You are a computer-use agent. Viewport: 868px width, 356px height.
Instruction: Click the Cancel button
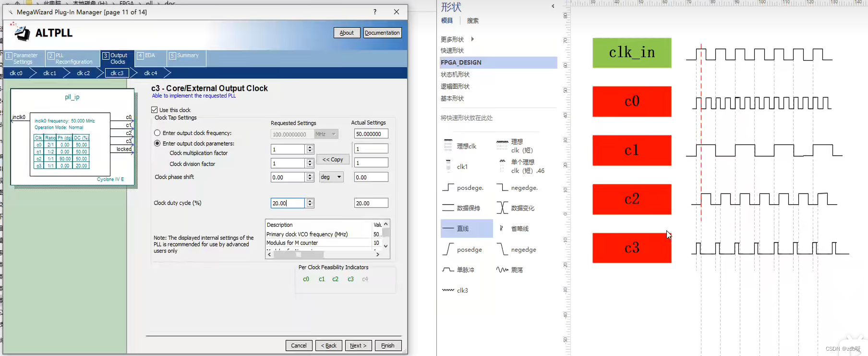299,345
